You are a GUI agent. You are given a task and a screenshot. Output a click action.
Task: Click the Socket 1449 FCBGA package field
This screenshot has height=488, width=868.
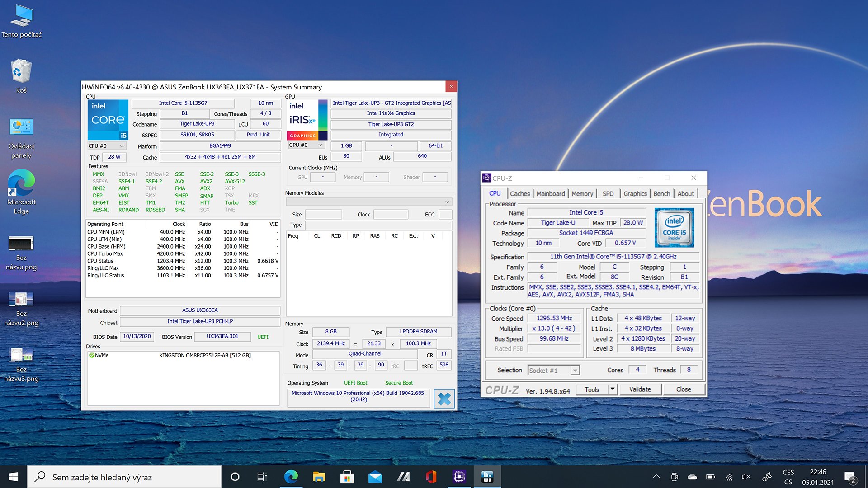[x=586, y=233]
